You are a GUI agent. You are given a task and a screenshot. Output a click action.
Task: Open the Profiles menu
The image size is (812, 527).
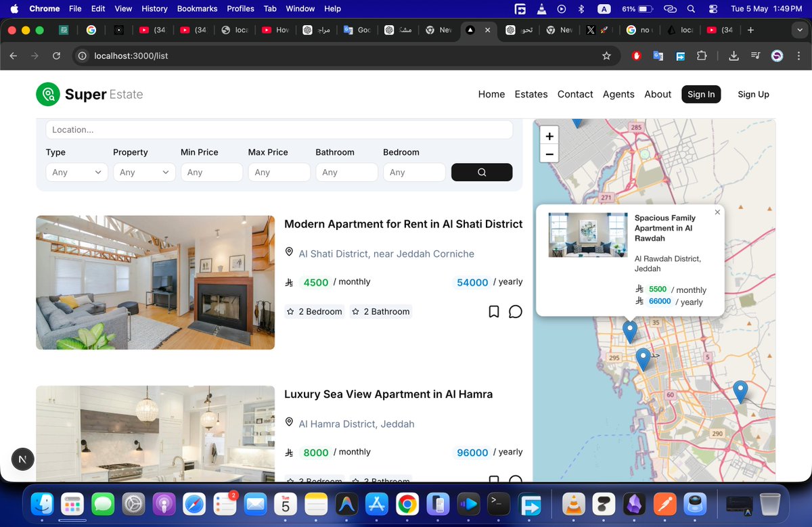click(x=240, y=9)
